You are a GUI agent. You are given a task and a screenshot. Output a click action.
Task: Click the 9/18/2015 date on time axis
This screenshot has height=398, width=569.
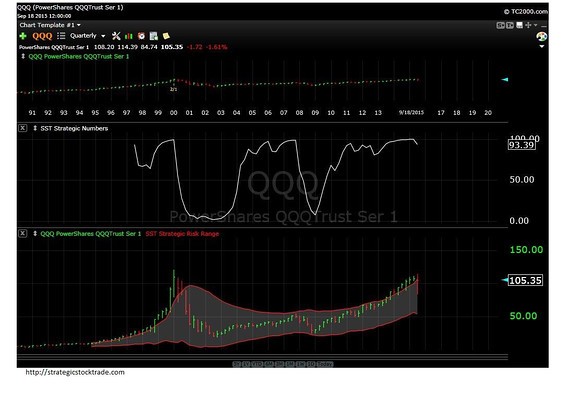tap(411, 112)
